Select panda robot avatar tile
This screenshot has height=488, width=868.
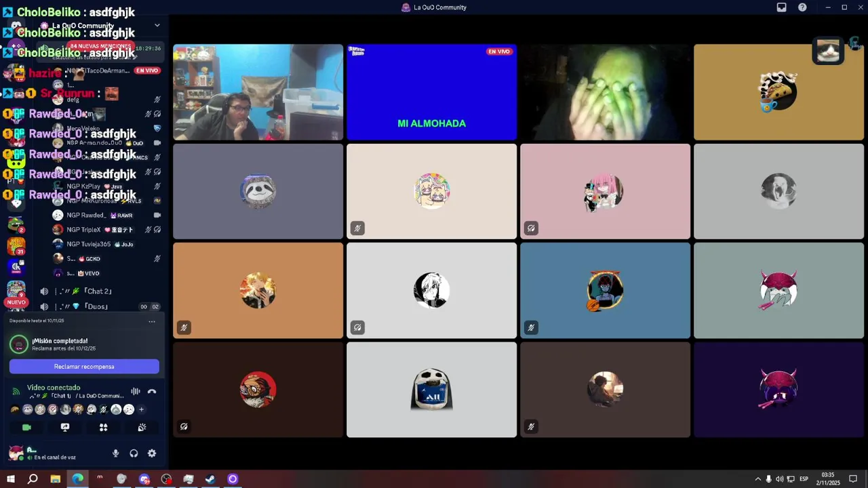(431, 390)
